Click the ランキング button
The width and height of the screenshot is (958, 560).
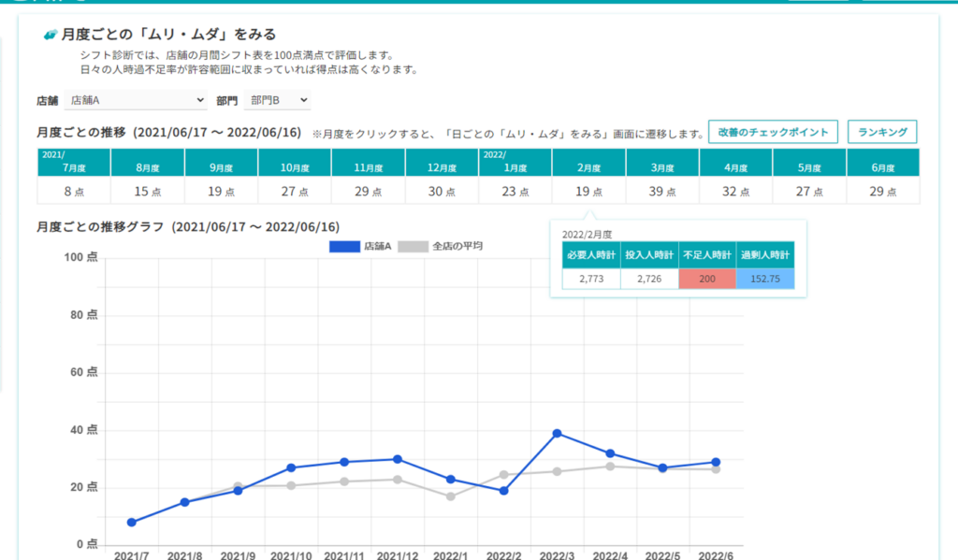(x=881, y=132)
